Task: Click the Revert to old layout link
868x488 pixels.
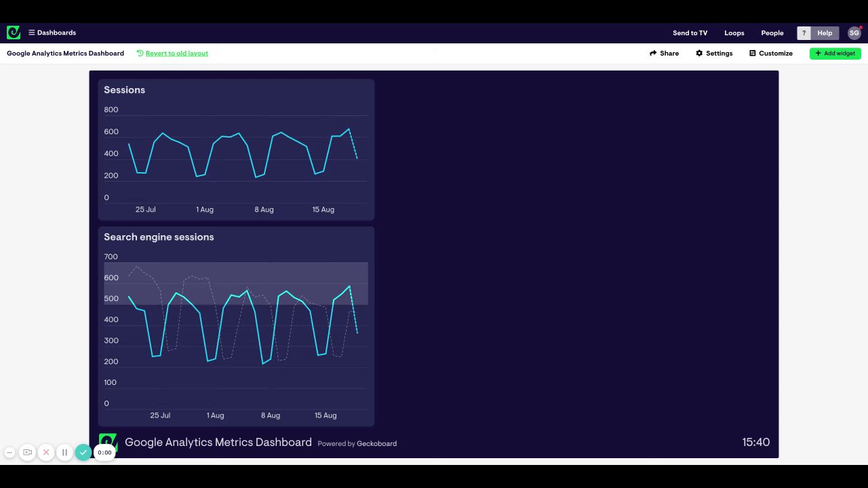Action: [172, 53]
